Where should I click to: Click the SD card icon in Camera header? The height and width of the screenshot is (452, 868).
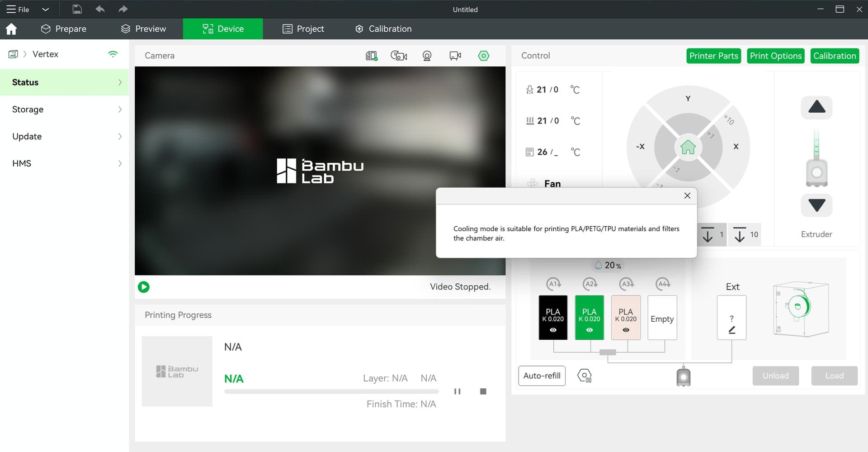(x=371, y=56)
